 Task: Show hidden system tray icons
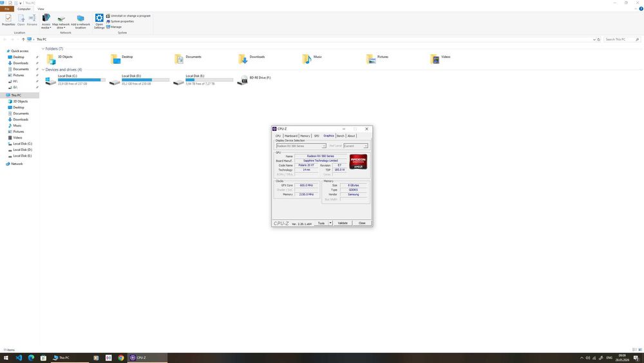click(x=582, y=358)
